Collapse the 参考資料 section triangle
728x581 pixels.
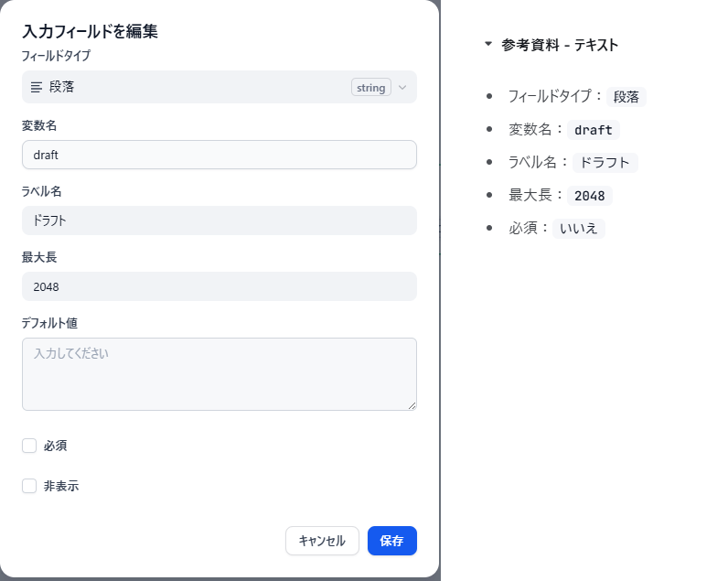point(488,44)
